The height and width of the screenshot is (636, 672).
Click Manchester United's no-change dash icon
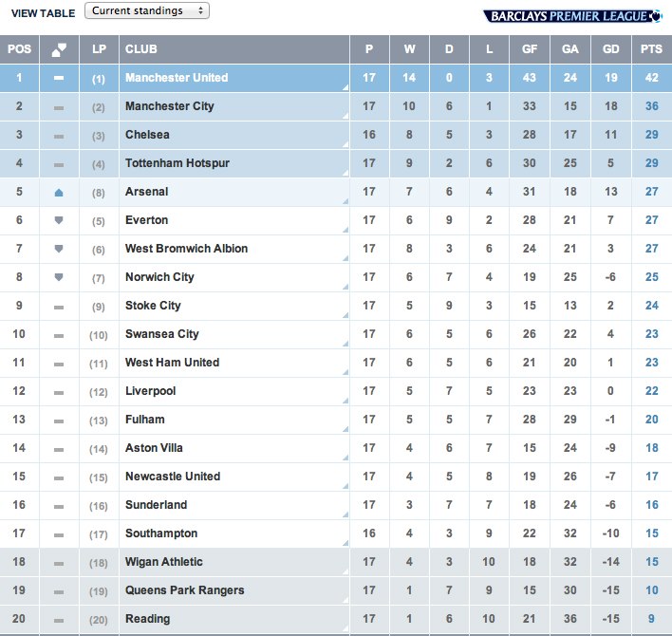[59, 78]
